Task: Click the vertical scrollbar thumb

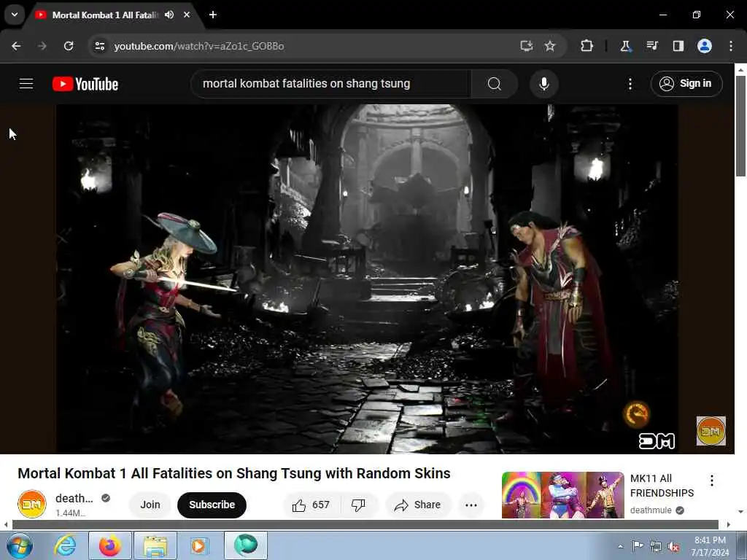Action: click(740, 125)
